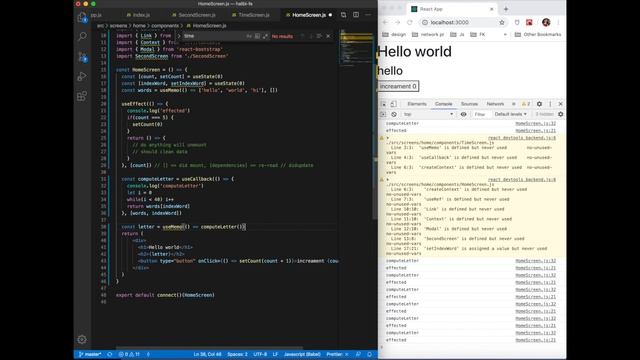Open the 'Other Bookmarks' folder
640x360 pixels.
pos(538,35)
